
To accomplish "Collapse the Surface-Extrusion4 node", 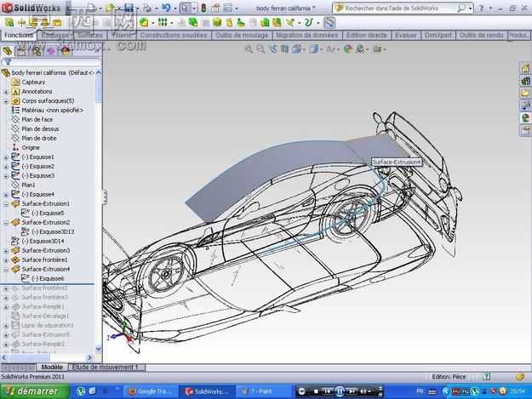I will point(6,270).
